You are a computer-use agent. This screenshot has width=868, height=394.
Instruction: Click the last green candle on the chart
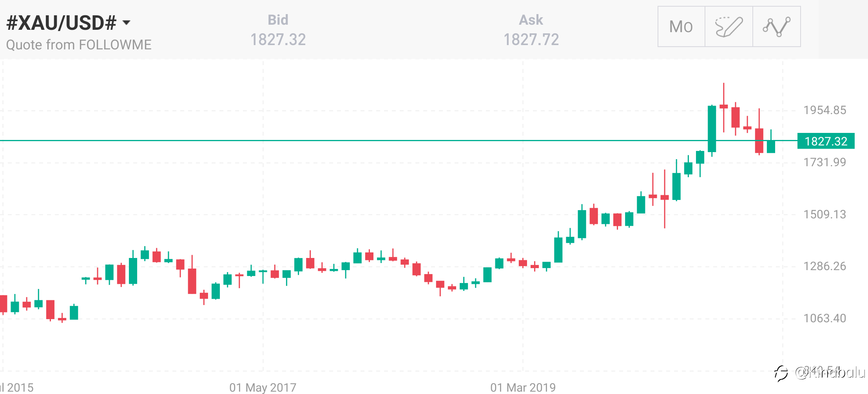pos(771,147)
